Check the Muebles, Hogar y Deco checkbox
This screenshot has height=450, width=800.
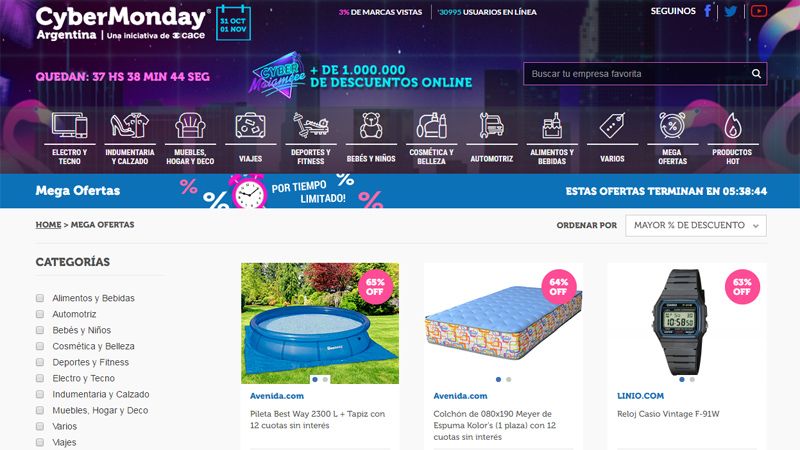pyautogui.click(x=40, y=410)
